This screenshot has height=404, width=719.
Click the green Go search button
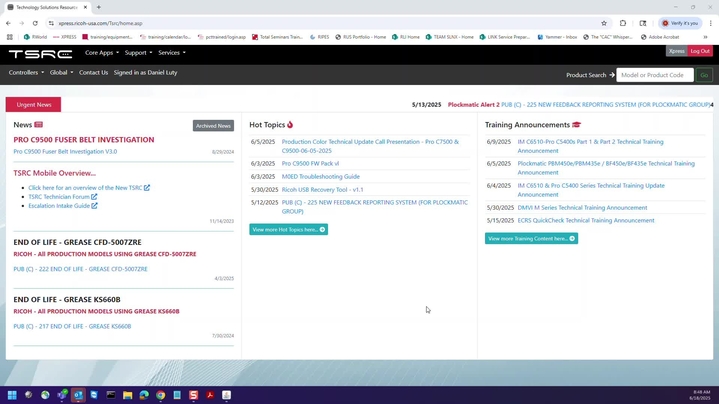click(704, 75)
